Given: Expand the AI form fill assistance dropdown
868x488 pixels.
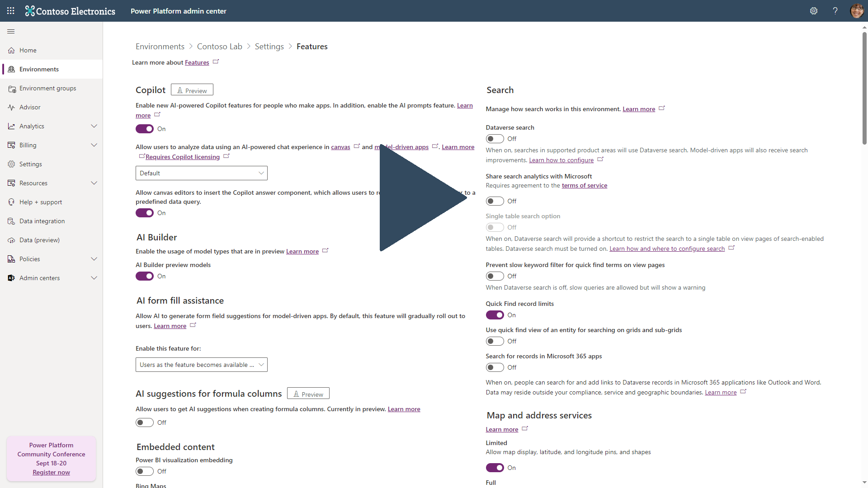Looking at the screenshot, I should [x=201, y=364].
